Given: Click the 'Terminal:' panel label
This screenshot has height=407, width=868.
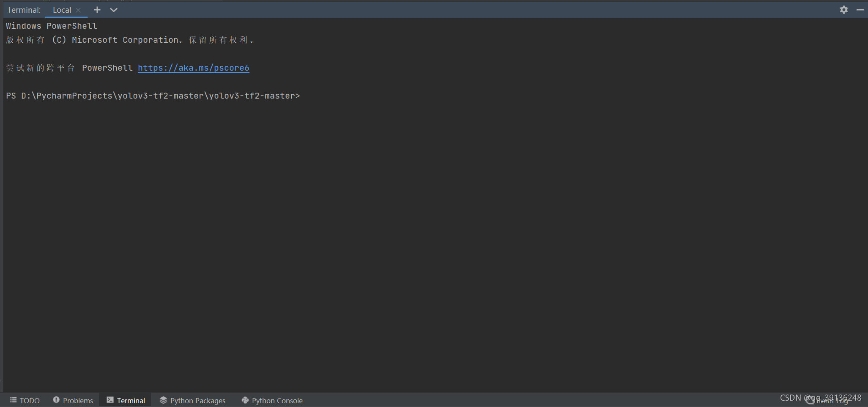Looking at the screenshot, I should (x=24, y=10).
